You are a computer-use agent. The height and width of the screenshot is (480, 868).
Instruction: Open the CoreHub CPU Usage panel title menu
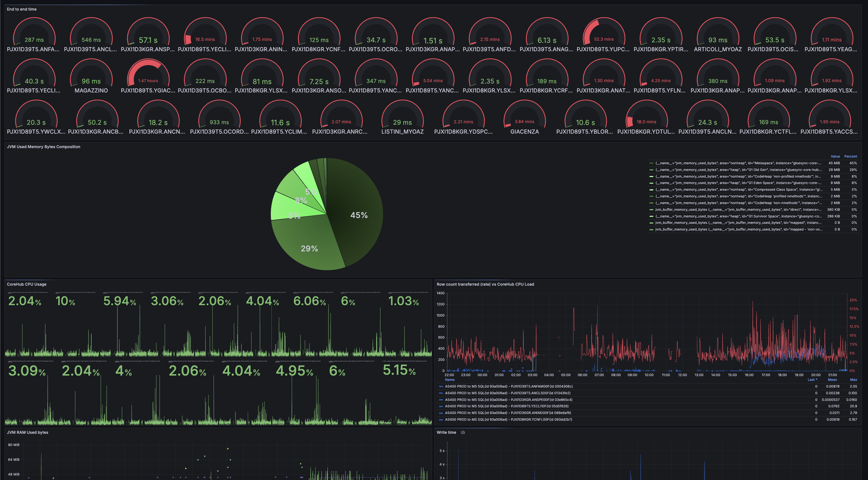tap(26, 285)
